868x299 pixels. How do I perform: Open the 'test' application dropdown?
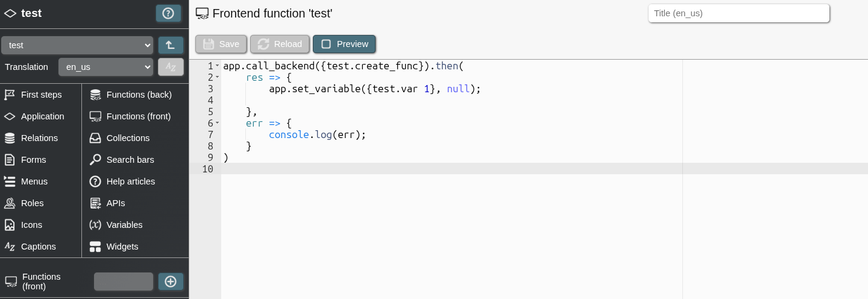(77, 45)
